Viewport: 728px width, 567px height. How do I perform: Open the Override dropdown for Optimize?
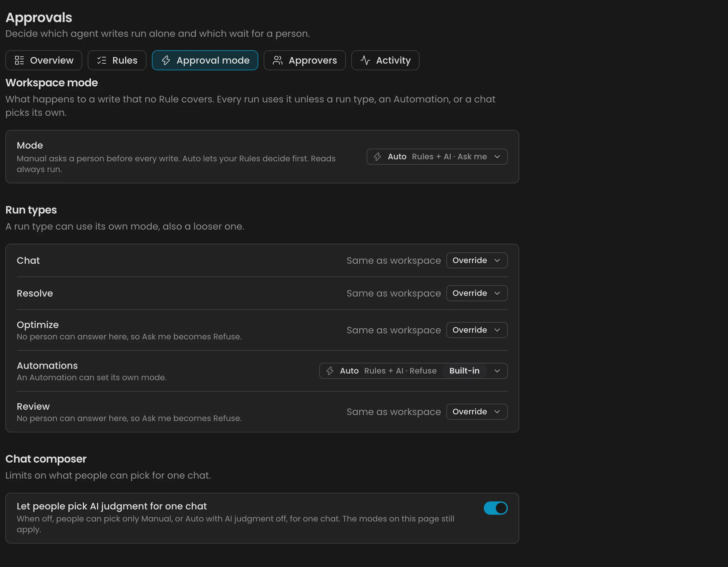(x=477, y=330)
